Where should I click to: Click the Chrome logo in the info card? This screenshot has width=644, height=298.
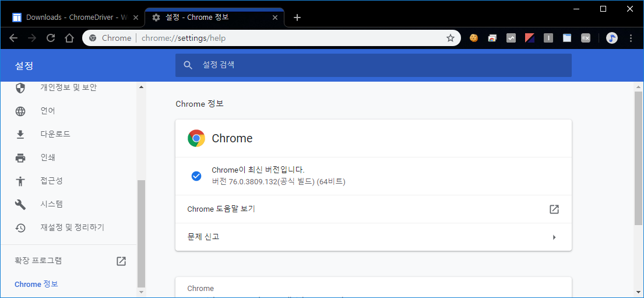(x=196, y=139)
